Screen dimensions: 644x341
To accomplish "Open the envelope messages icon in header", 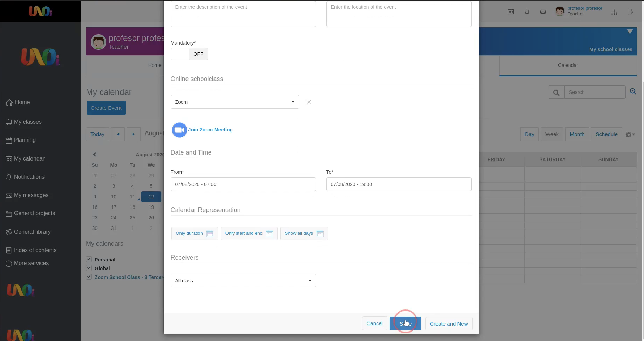I will click(x=543, y=12).
